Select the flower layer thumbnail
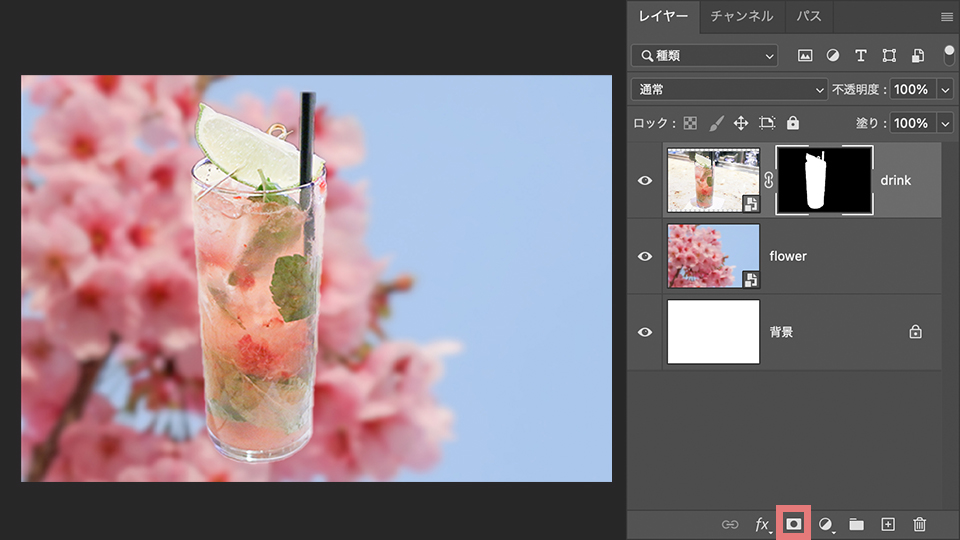The width and height of the screenshot is (960, 540). (x=713, y=256)
